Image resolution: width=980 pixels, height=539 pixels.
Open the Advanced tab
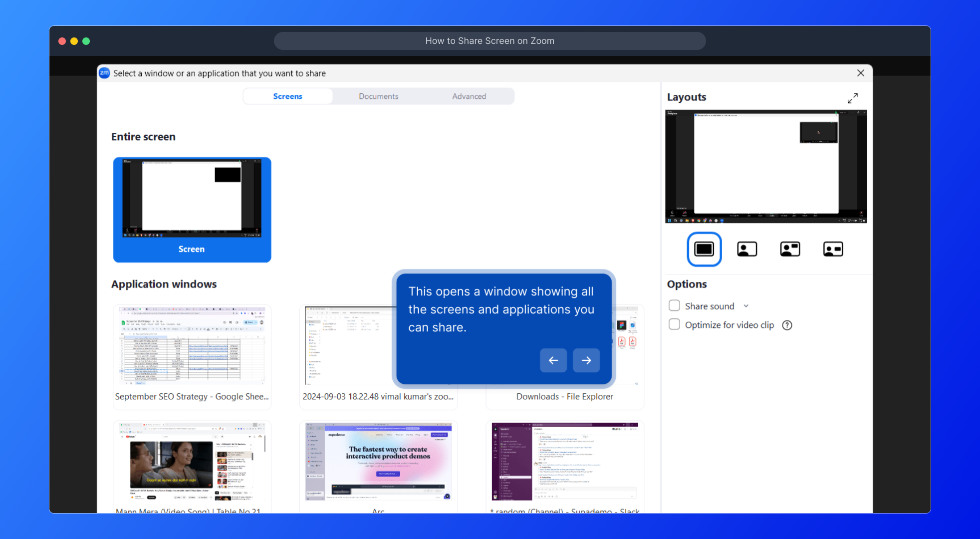click(469, 96)
